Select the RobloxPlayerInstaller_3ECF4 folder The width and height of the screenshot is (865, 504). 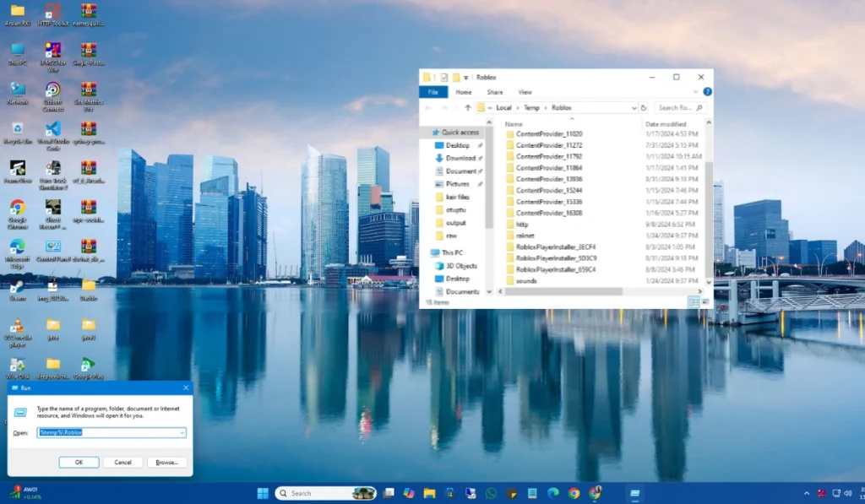556,247
